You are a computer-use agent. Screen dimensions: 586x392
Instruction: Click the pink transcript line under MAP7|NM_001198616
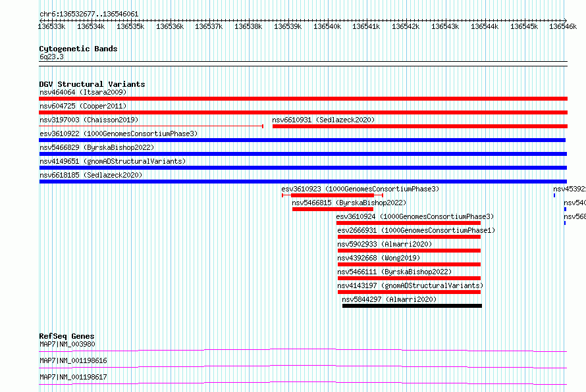coord(303,366)
